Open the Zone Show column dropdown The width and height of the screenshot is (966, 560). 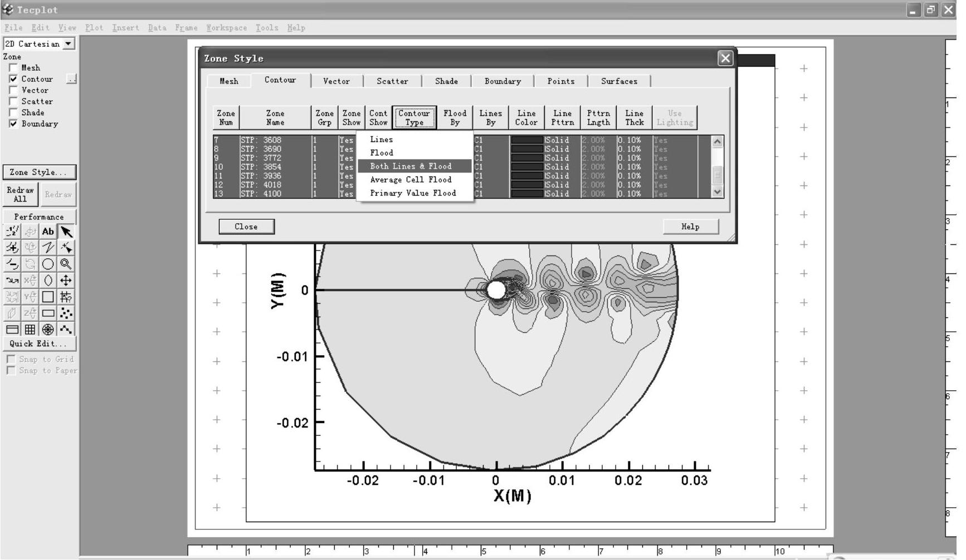pos(351,117)
